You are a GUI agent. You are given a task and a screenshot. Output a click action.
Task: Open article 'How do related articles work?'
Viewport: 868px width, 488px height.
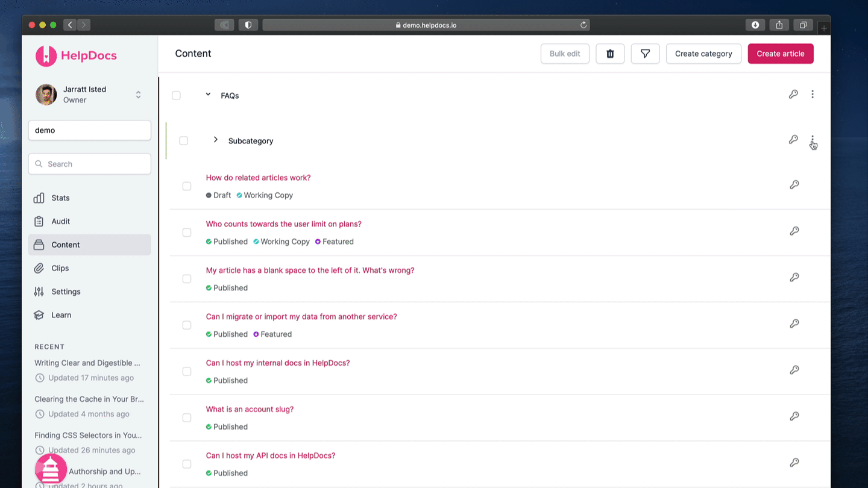[x=258, y=178]
